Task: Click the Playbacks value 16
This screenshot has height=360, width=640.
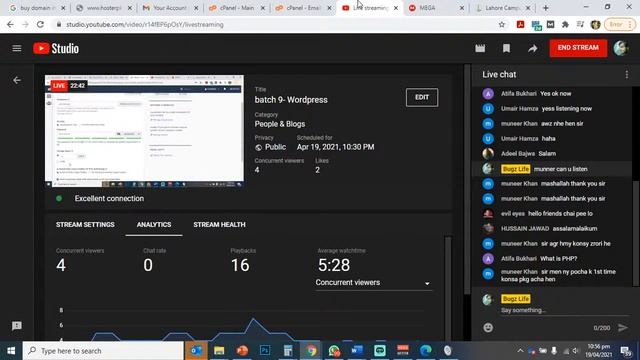Action: coord(240,265)
